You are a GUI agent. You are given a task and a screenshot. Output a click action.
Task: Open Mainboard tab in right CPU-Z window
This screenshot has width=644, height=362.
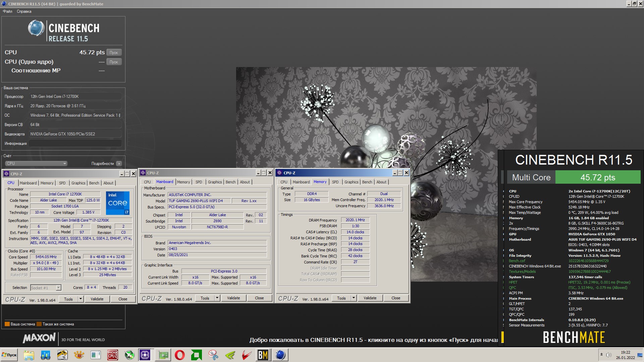click(301, 182)
